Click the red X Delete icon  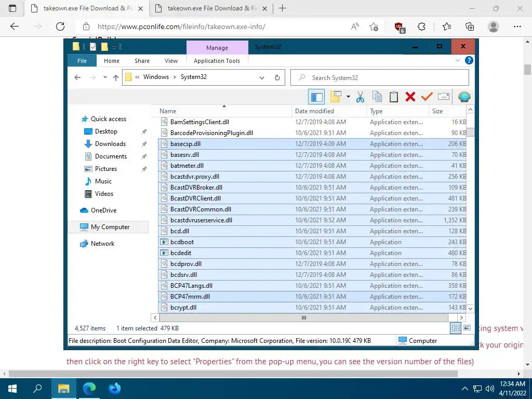410,97
